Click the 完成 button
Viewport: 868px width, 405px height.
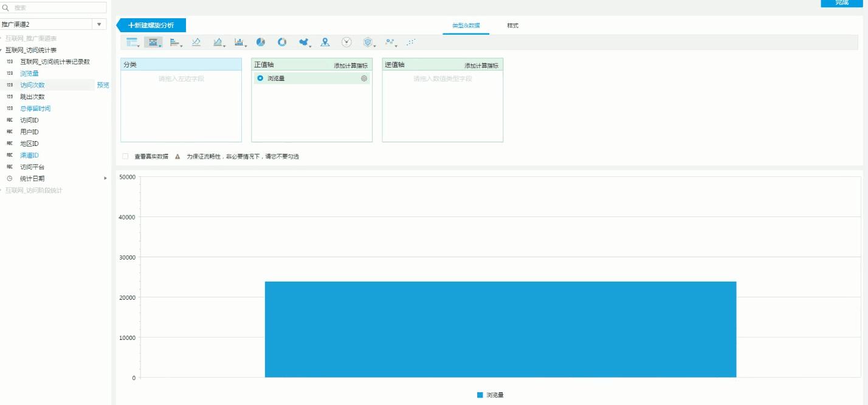(x=842, y=4)
